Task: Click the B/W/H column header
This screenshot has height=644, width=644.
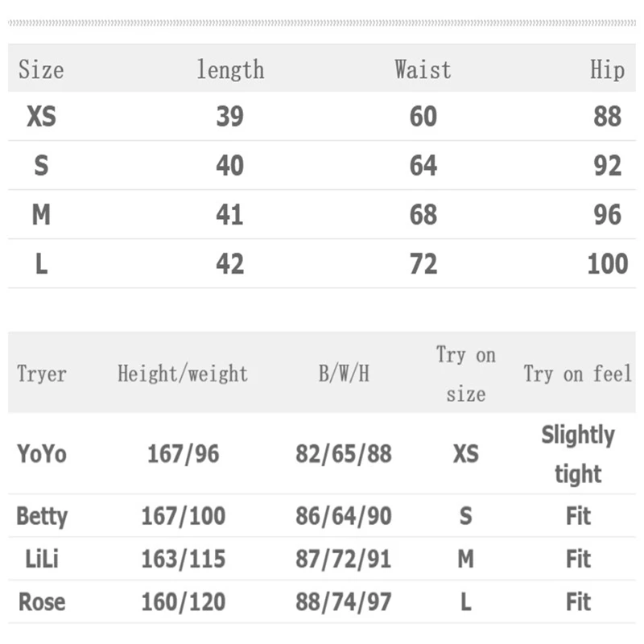Action: (344, 374)
